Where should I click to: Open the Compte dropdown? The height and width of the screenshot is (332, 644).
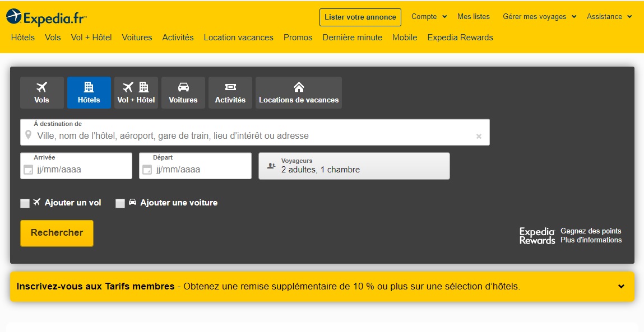coord(429,17)
